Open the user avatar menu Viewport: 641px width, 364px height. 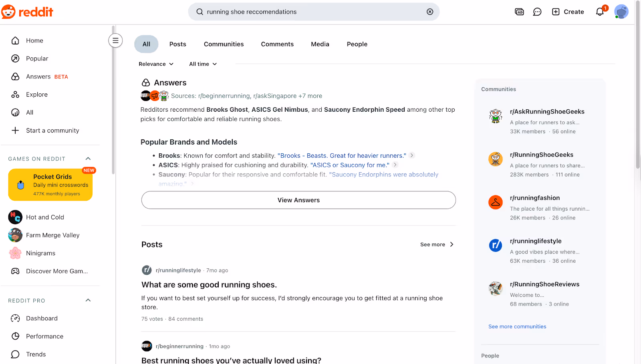[x=621, y=12]
